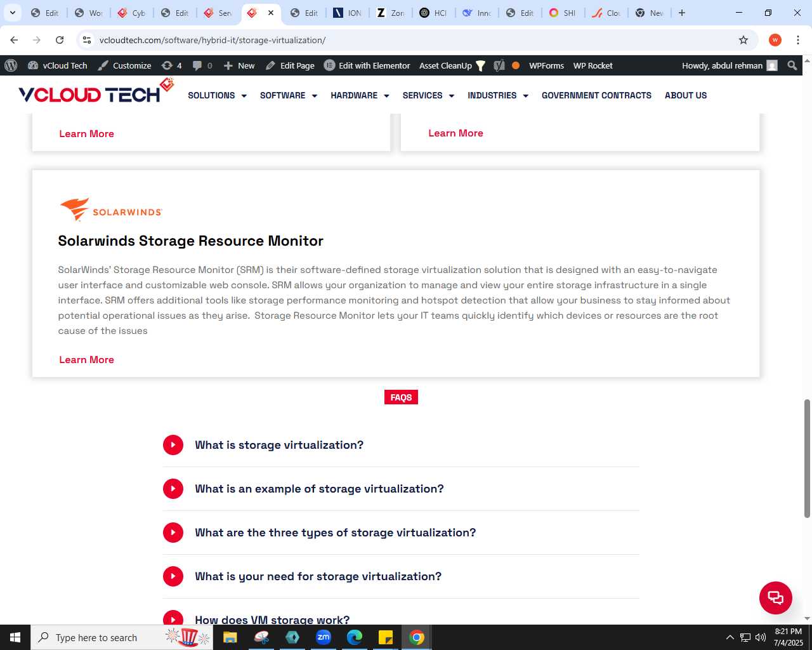Screen dimensions: 812x650
Task: Open the live chat bubble button
Action: (776, 598)
